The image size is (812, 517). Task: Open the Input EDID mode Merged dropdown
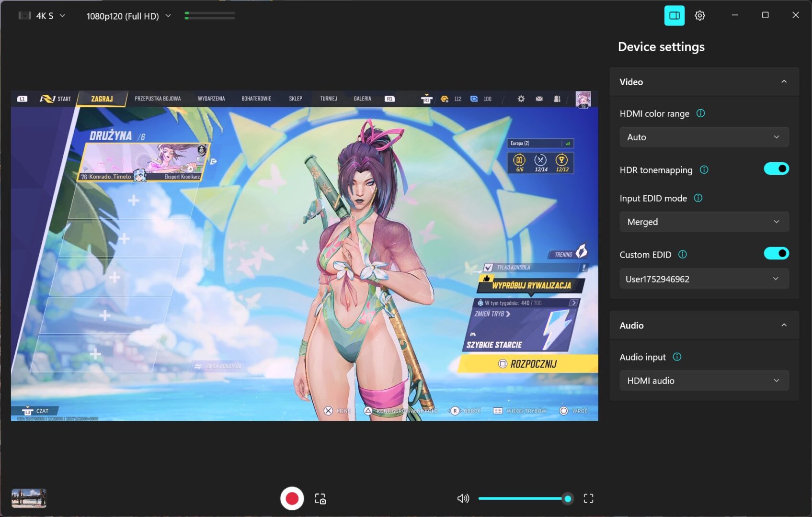pyautogui.click(x=704, y=222)
